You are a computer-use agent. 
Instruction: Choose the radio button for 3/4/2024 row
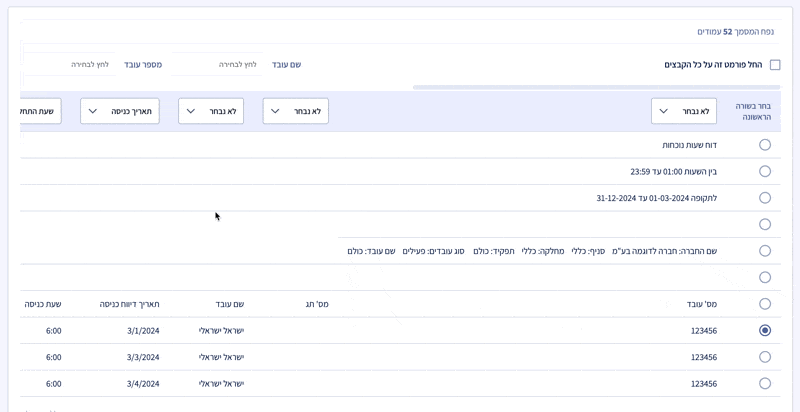point(765,383)
